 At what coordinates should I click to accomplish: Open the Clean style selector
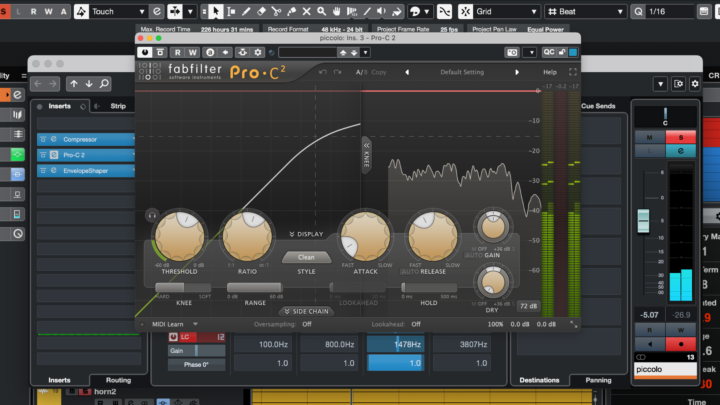[306, 257]
